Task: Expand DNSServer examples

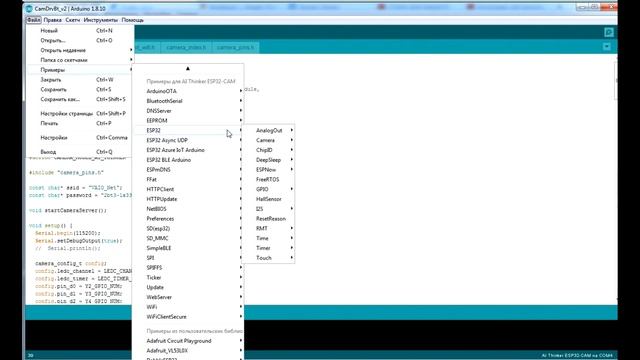Action: click(x=188, y=111)
